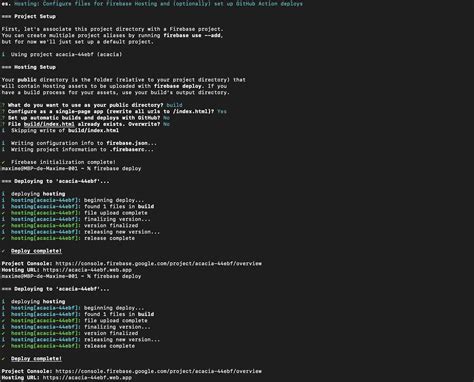Click 'release complete' in the first deploy run
The width and height of the screenshot is (474, 382).
(x=109, y=238)
